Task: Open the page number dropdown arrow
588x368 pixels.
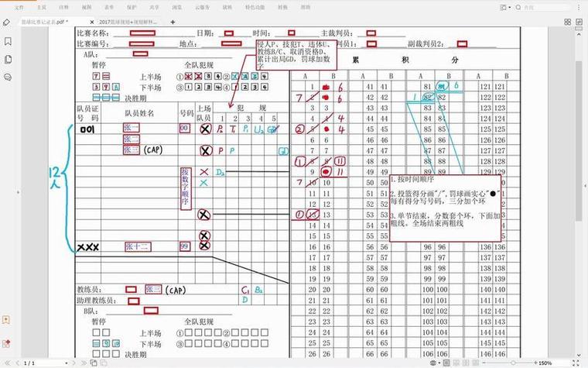Action: click(66, 363)
